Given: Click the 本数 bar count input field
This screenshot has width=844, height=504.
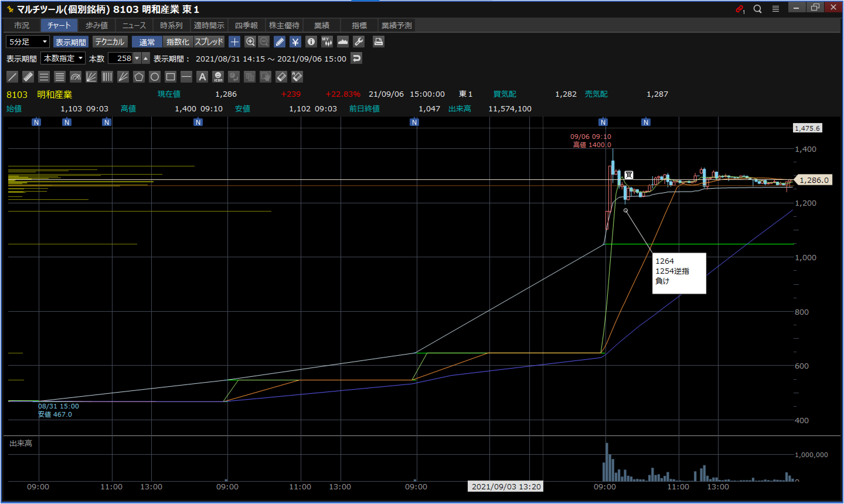Looking at the screenshot, I should pos(120,58).
